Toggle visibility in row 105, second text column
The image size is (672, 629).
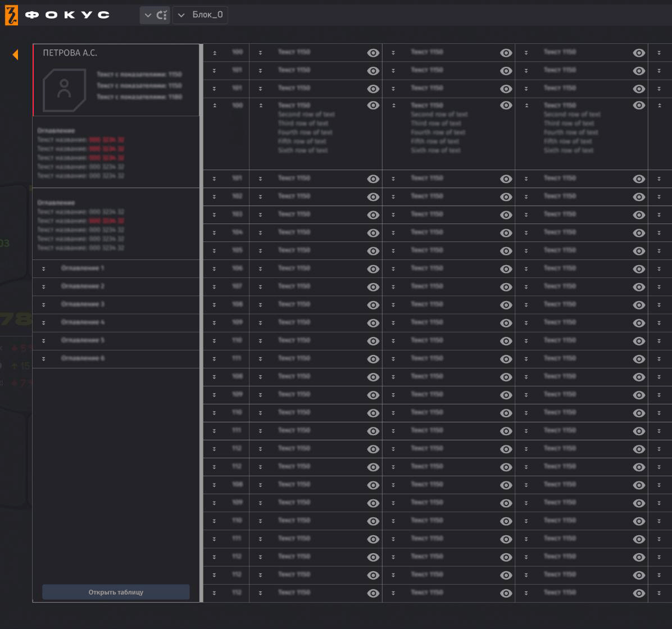click(x=506, y=250)
